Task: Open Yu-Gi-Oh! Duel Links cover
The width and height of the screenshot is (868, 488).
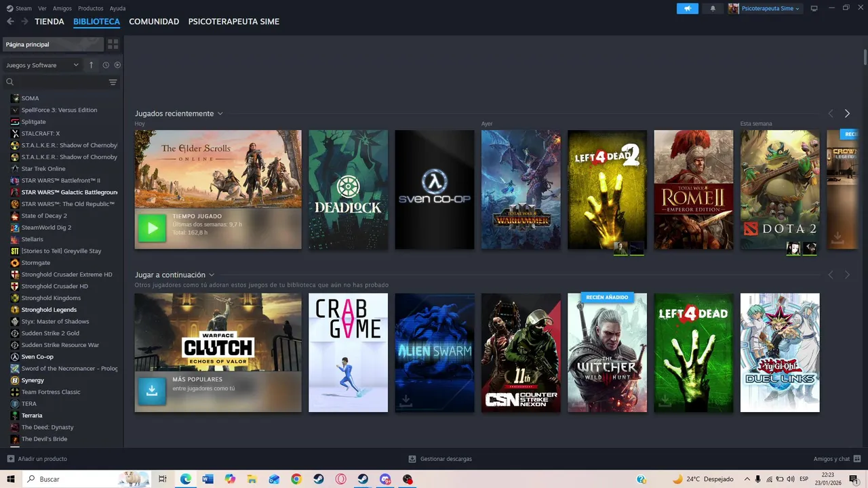Action: tap(780, 352)
